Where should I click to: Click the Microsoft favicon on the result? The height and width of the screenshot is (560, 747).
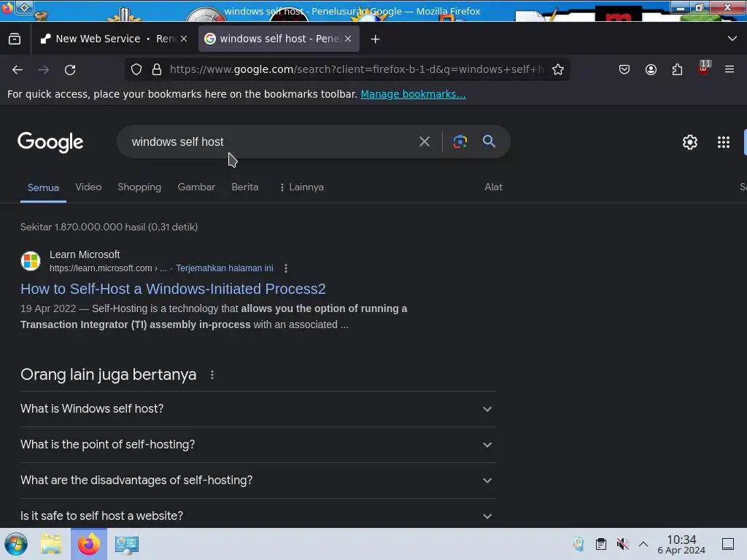[x=31, y=261]
